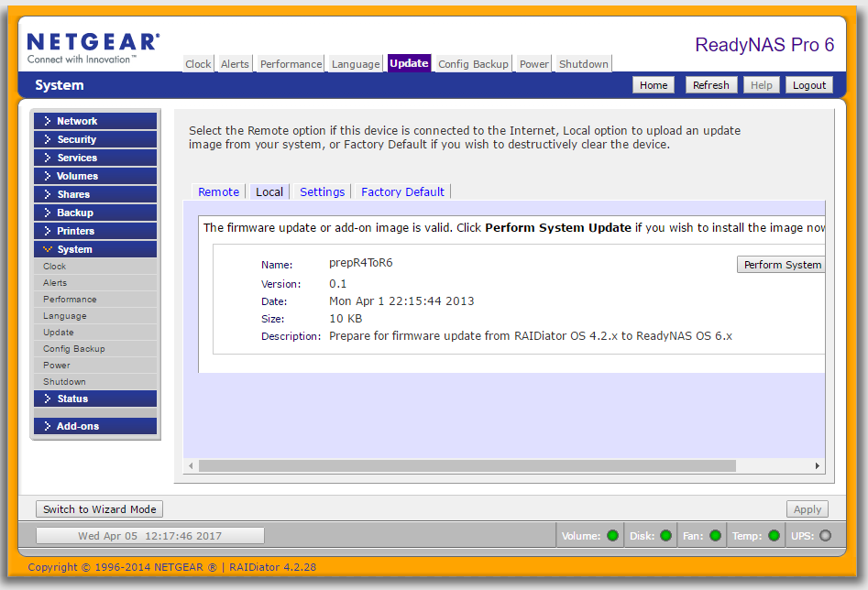Expand the Shares sidebar section

95,194
